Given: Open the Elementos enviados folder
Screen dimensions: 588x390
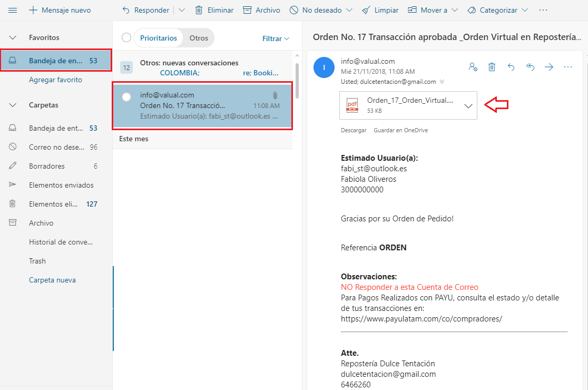Looking at the screenshot, I should point(61,185).
